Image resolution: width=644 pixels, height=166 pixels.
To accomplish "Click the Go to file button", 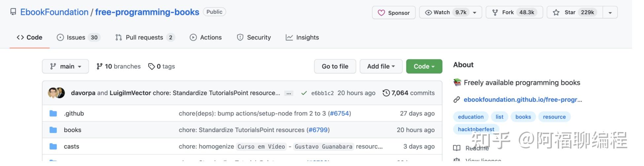I will click(335, 67).
